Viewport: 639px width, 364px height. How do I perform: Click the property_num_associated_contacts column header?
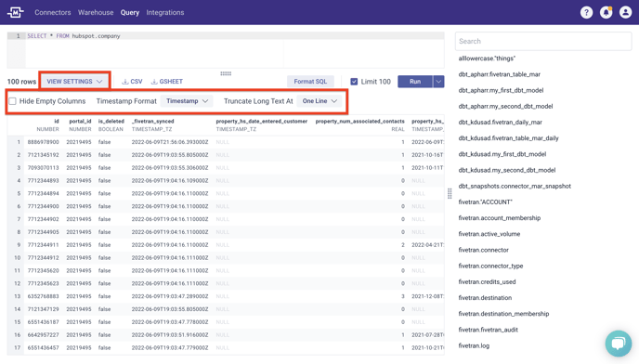[359, 121]
